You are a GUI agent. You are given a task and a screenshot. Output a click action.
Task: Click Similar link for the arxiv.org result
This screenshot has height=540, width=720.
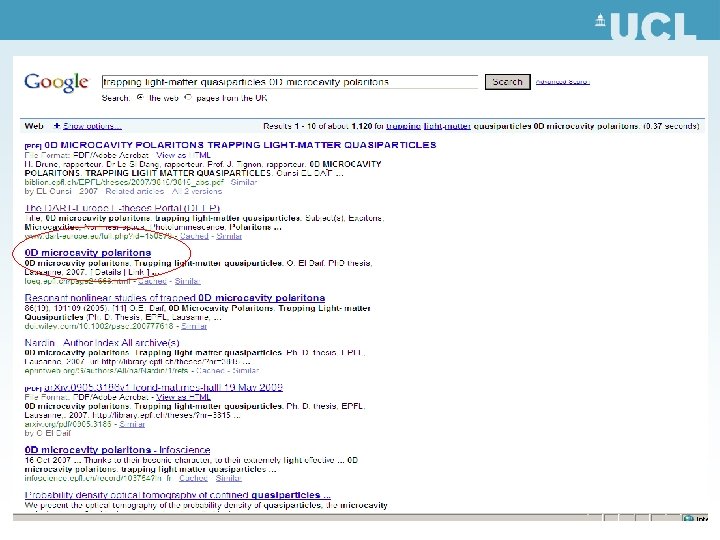132,424
